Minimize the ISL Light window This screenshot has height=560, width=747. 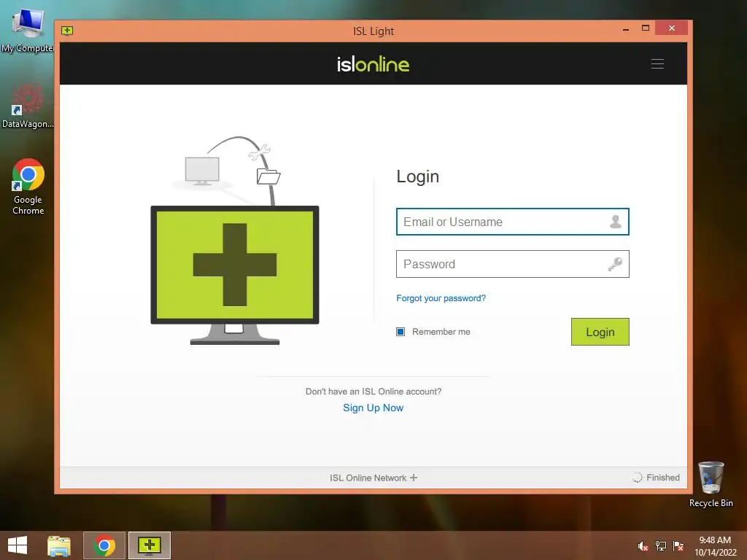[625, 29]
